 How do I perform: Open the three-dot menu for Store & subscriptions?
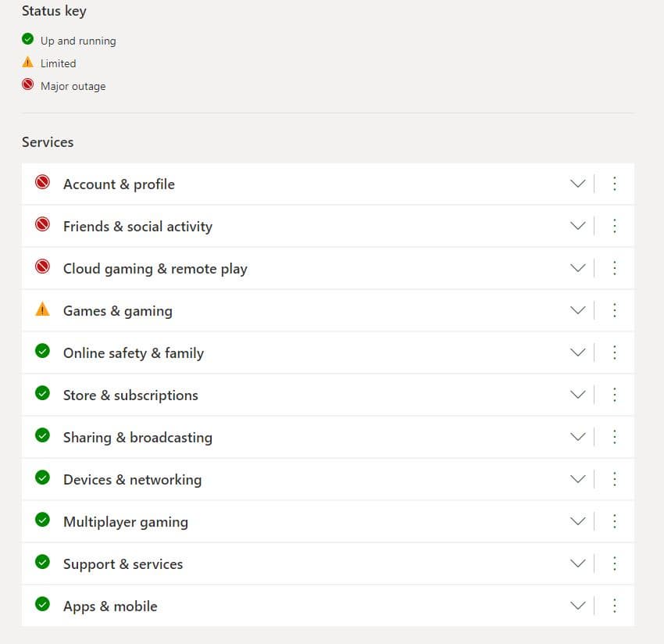pos(614,395)
